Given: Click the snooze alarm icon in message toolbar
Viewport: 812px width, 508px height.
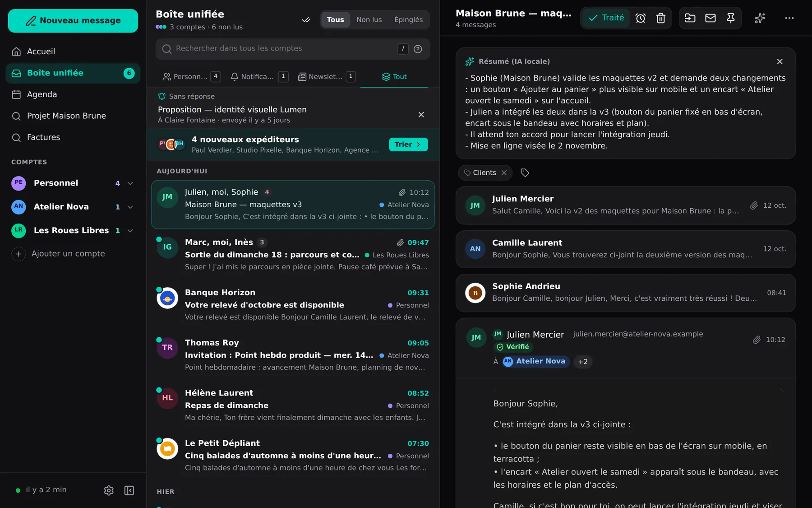Looking at the screenshot, I should [x=641, y=18].
